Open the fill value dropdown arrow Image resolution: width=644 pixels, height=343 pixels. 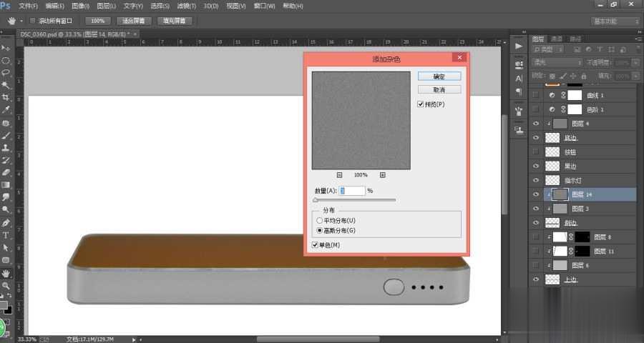pos(636,76)
